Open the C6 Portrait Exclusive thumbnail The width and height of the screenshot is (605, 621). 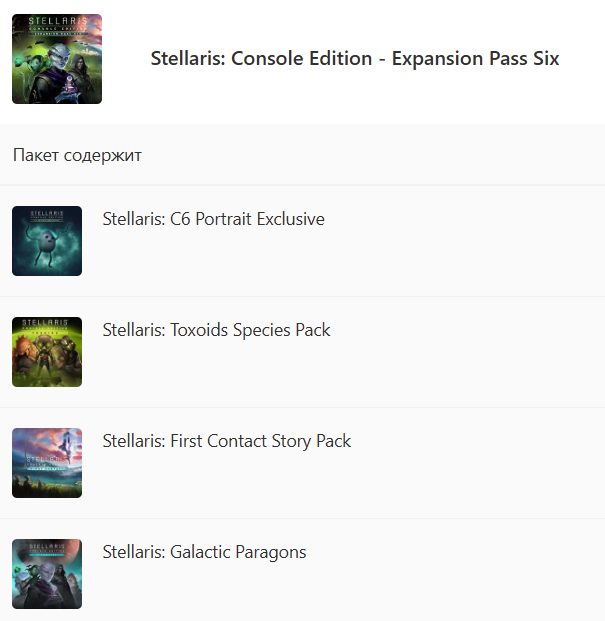47,241
